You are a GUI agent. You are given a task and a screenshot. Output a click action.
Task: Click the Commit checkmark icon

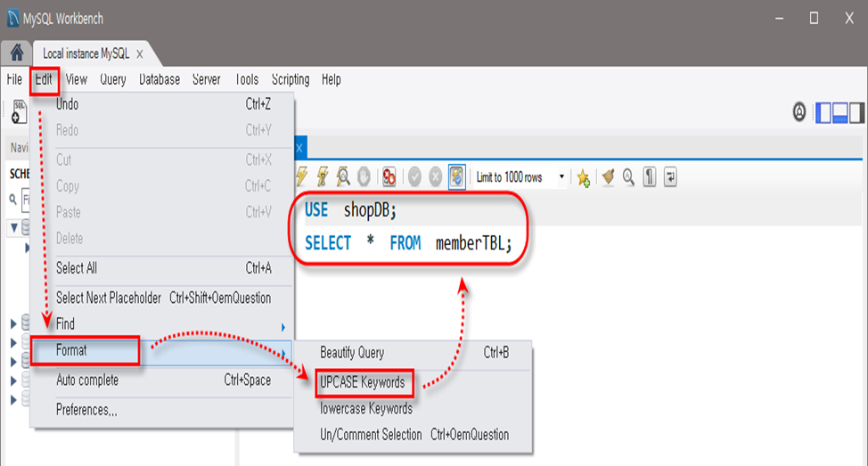[414, 177]
